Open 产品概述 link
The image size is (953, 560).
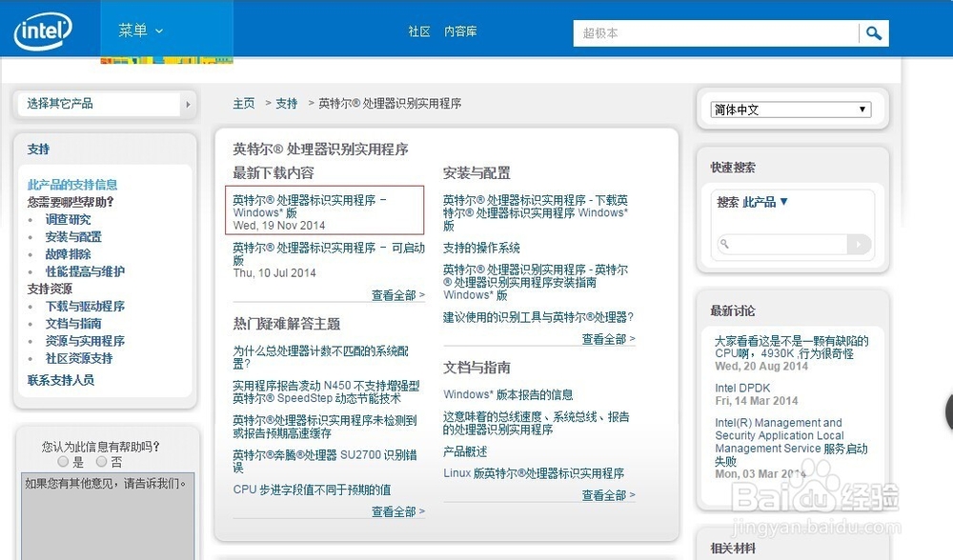click(x=465, y=451)
